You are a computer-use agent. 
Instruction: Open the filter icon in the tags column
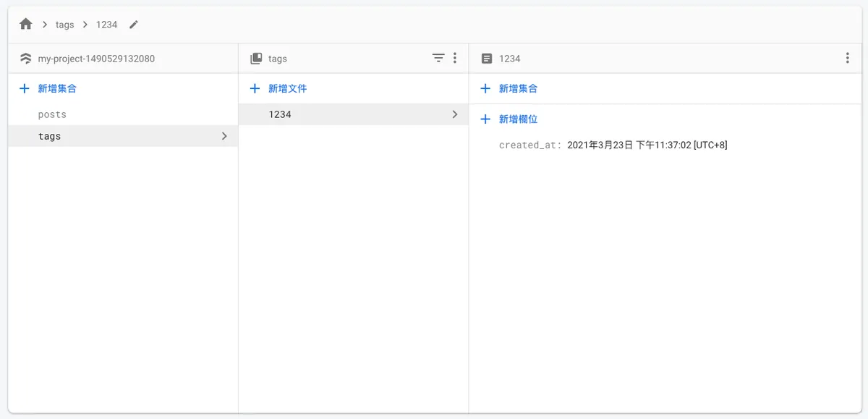click(x=438, y=58)
